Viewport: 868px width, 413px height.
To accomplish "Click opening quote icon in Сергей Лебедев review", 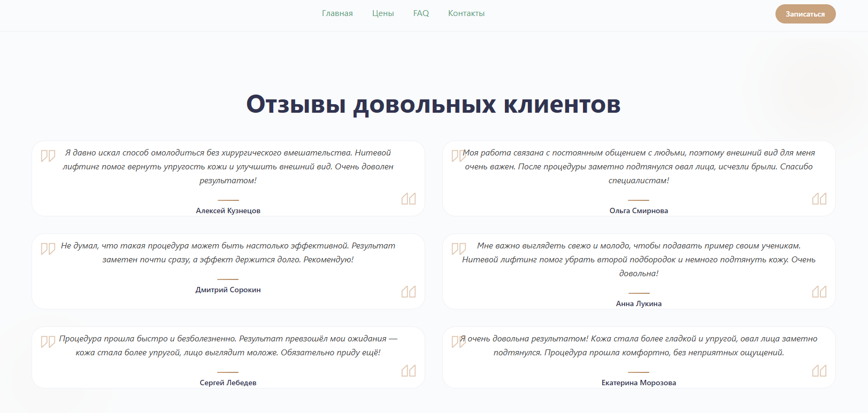I will (48, 342).
